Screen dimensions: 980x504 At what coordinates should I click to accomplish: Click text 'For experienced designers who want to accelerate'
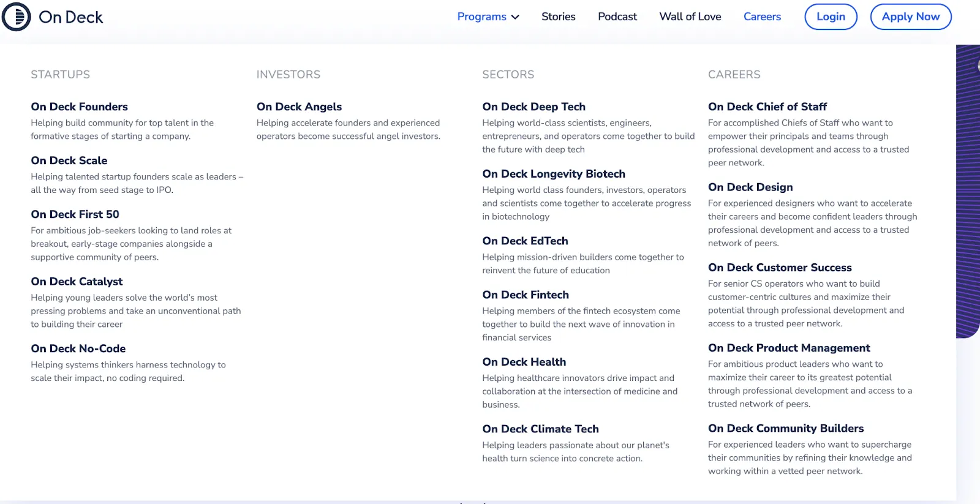(810, 203)
